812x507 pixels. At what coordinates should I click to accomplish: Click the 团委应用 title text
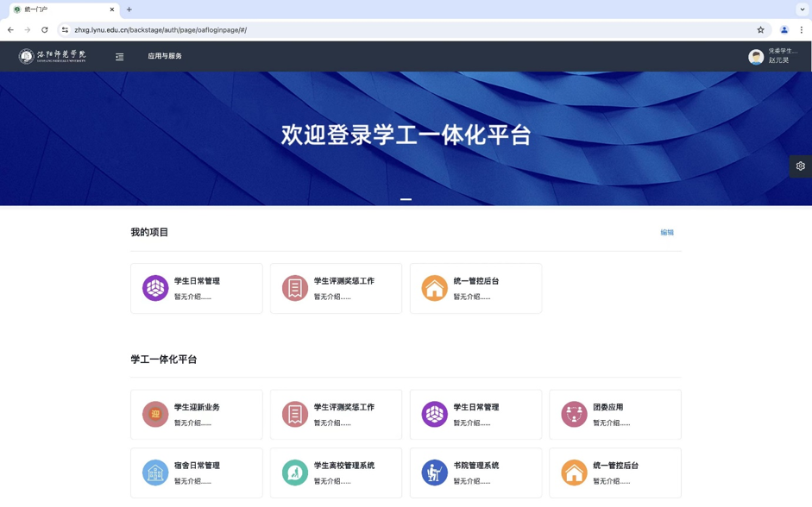pyautogui.click(x=608, y=407)
